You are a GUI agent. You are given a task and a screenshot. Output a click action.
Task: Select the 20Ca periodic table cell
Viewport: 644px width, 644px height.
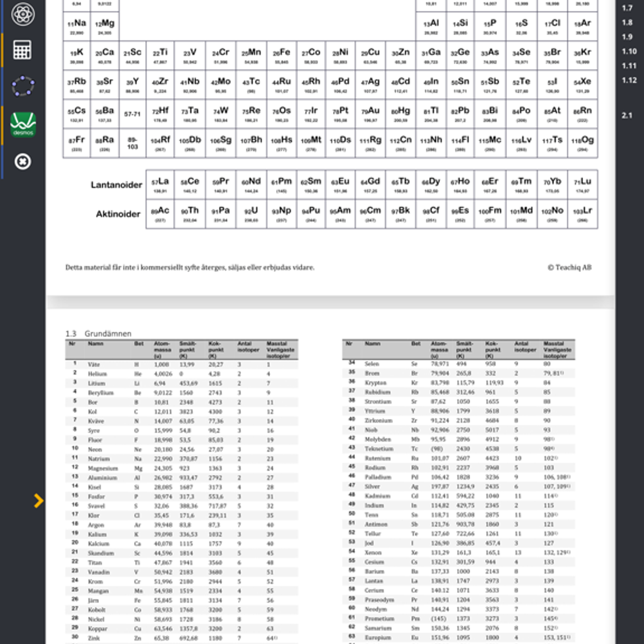[x=105, y=56]
